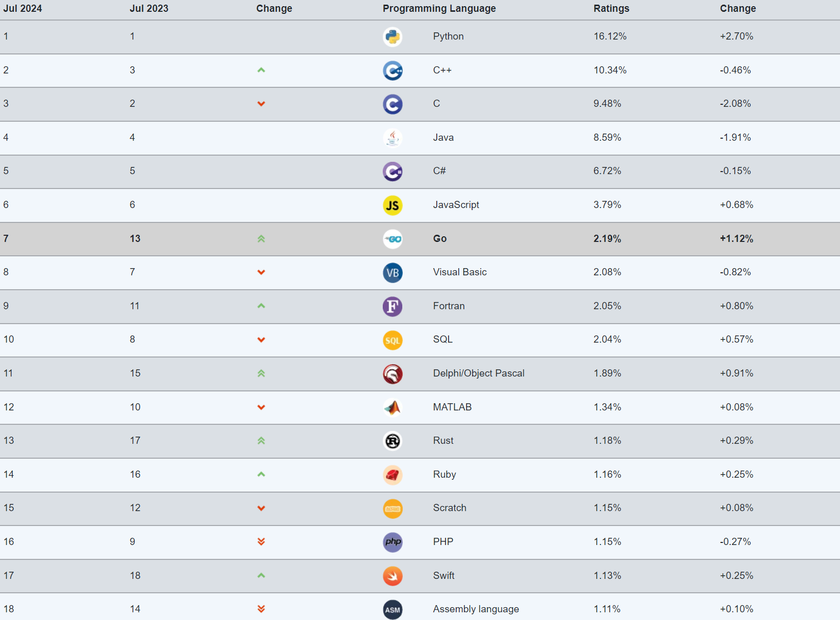This screenshot has width=840, height=620.
Task: Click the purple Fortran F icon
Action: click(x=393, y=307)
